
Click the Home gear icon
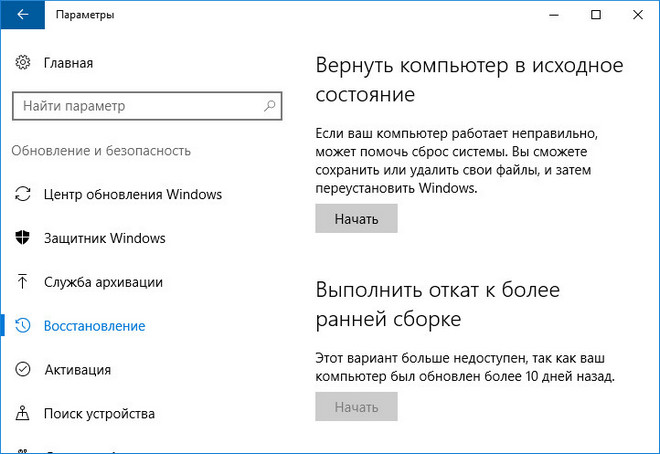click(x=24, y=63)
